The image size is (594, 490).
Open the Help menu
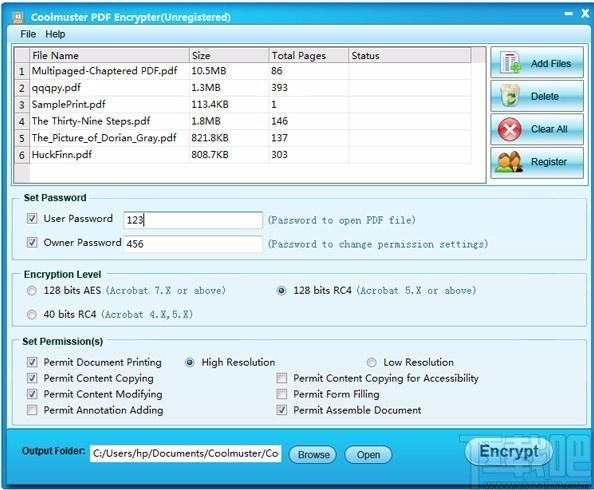pos(55,34)
